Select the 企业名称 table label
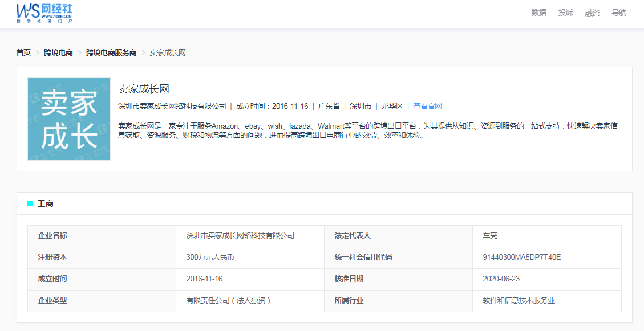The image size is (644, 331). pos(52,235)
